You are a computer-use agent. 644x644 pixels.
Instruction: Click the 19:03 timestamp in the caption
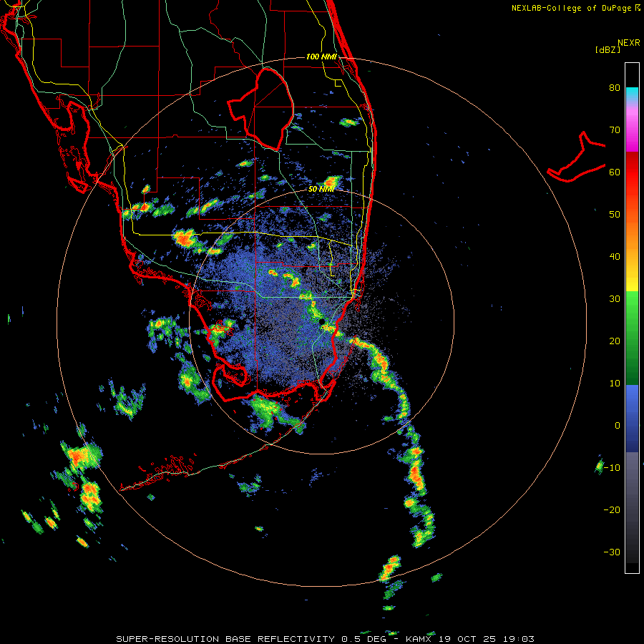(x=520, y=639)
